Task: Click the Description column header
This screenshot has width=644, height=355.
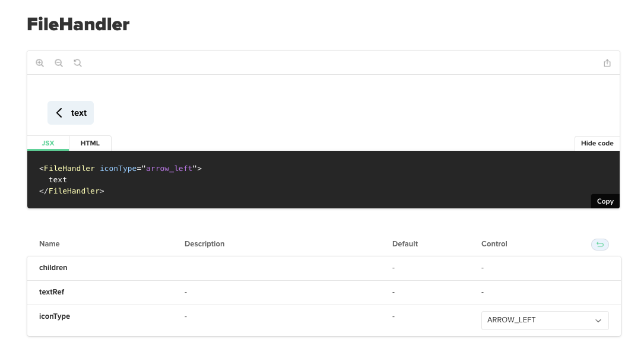Action: tap(205, 243)
